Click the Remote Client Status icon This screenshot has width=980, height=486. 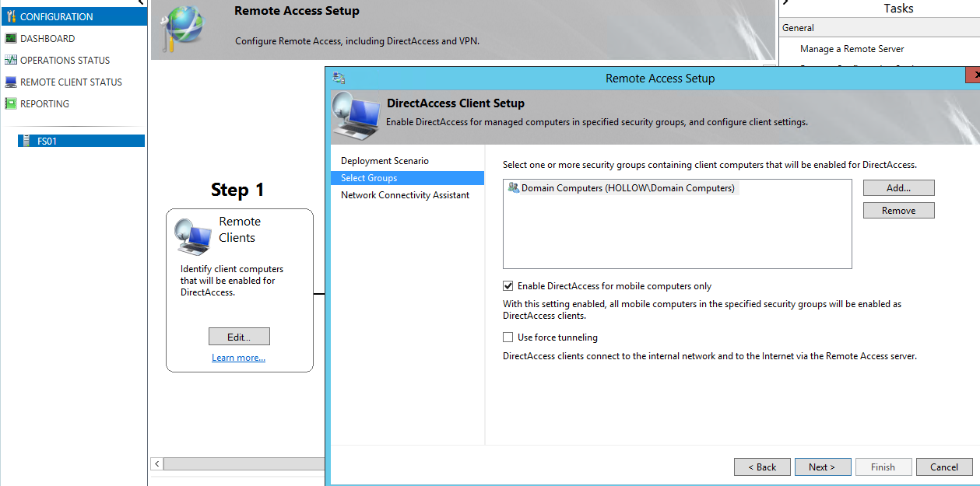(11, 82)
